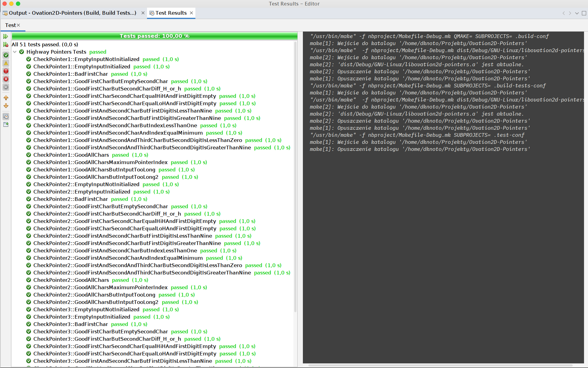588x368 pixels.
Task: Click maximize window icon in tab bar
Action: [x=584, y=13]
